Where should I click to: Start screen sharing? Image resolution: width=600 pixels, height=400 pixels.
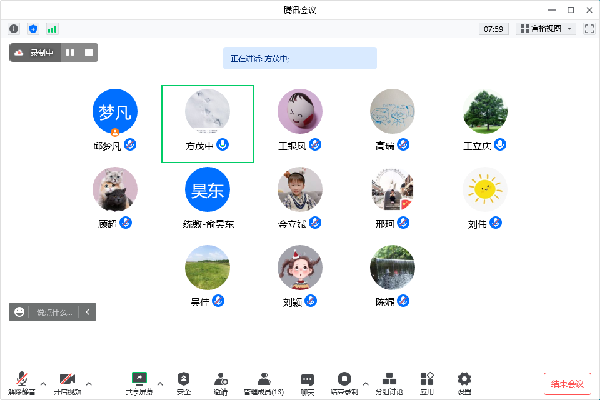click(x=139, y=380)
